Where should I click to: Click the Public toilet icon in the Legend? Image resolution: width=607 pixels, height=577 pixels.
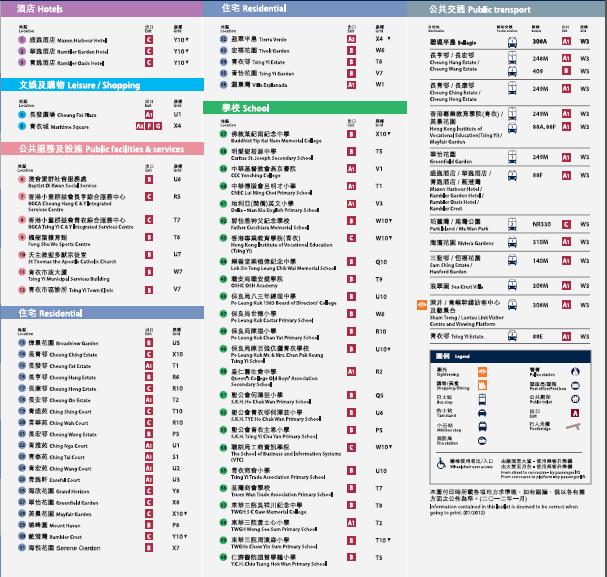pos(575,399)
